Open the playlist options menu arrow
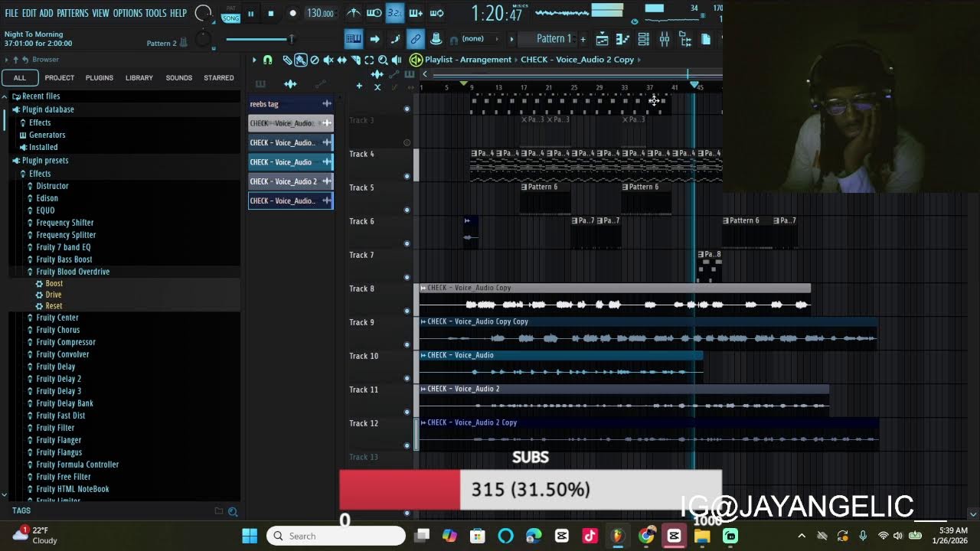Viewport: 980px width, 551px height. pos(254,60)
